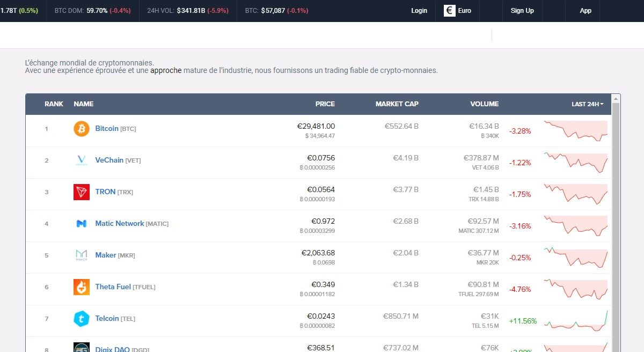Open the VeChain [VET] coin page

(x=118, y=160)
